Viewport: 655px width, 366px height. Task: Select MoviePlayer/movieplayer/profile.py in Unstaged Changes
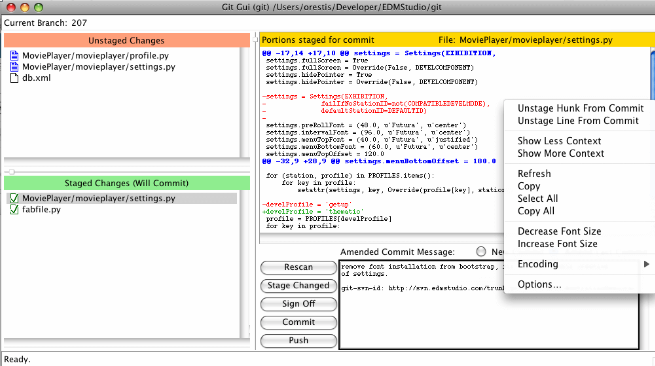96,56
